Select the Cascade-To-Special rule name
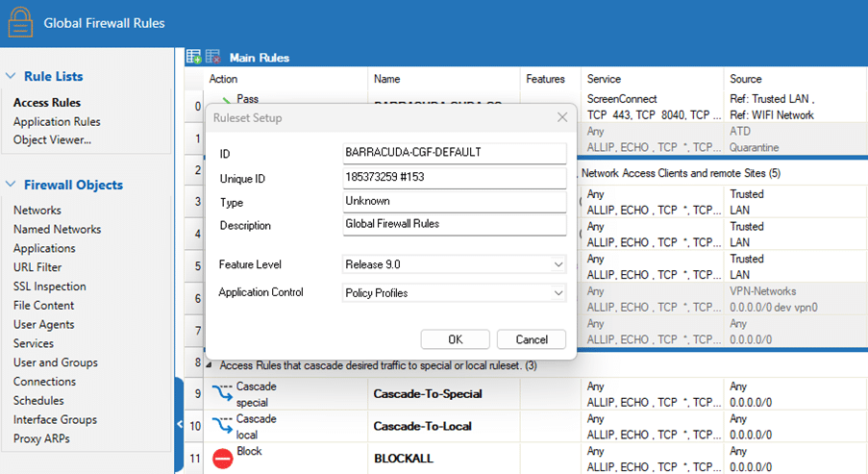Viewport: 868px width, 474px height. click(x=428, y=393)
